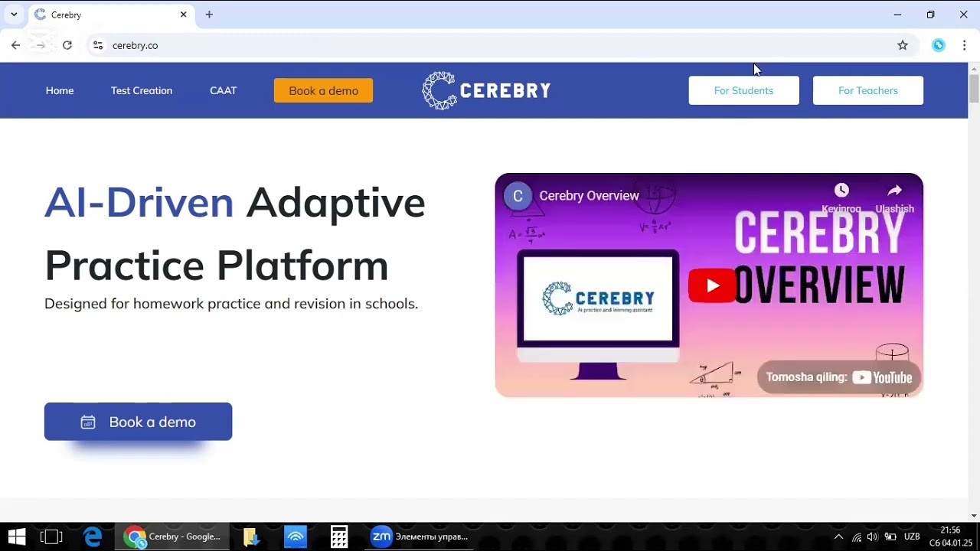Click orange Book a demo button in header
980x551 pixels.
(323, 90)
